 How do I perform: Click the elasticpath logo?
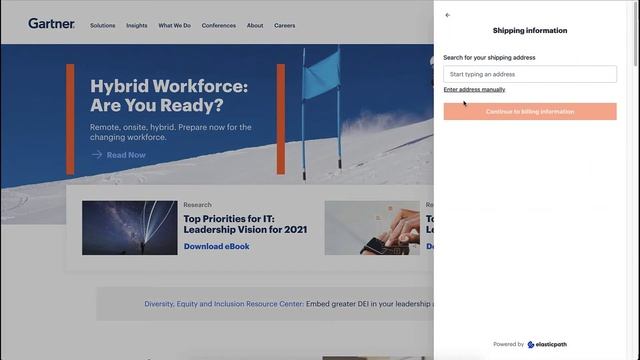coord(547,344)
